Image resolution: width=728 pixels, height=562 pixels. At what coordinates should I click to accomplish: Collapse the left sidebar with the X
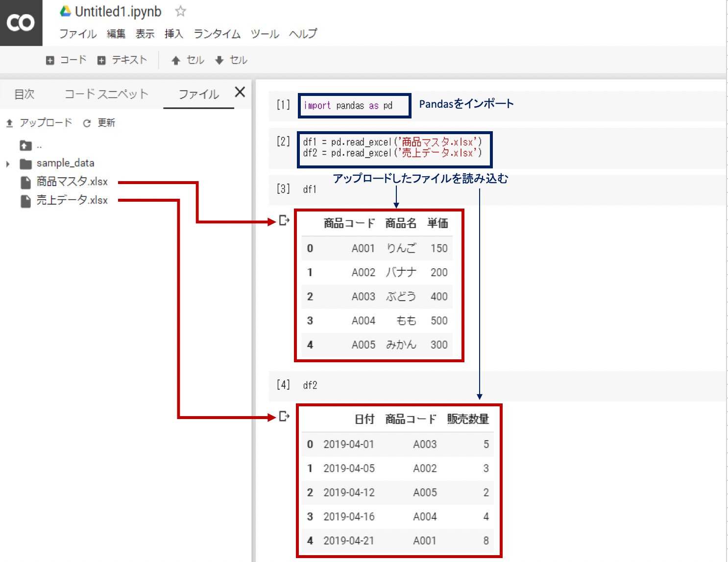240,93
